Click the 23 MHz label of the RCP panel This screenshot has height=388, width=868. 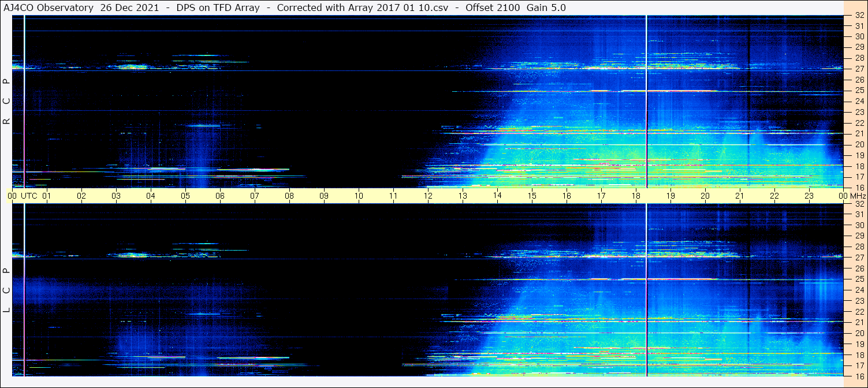point(859,112)
